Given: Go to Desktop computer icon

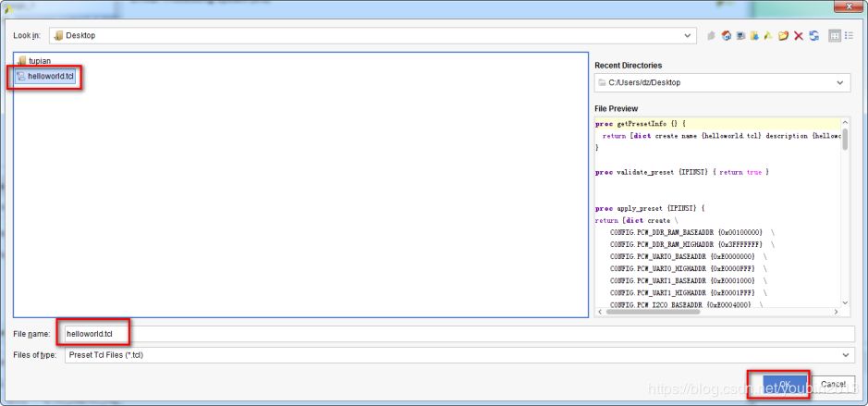Looking at the screenshot, I should coord(740,35).
